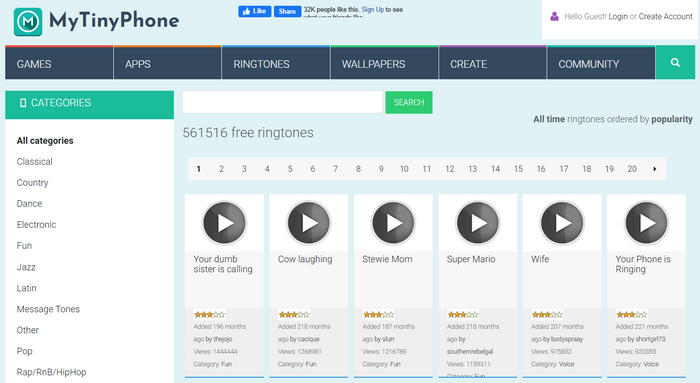Select the Dance category

pos(29,204)
